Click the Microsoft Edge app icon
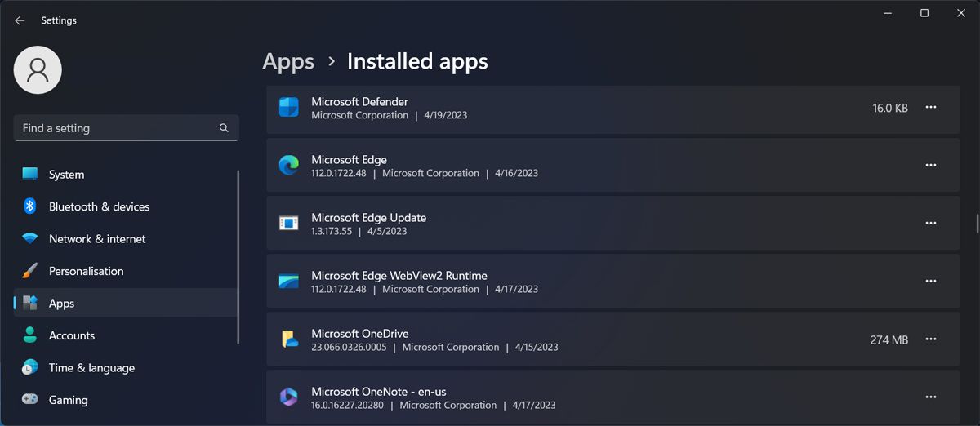Viewport: 980px width, 426px height. point(289,166)
